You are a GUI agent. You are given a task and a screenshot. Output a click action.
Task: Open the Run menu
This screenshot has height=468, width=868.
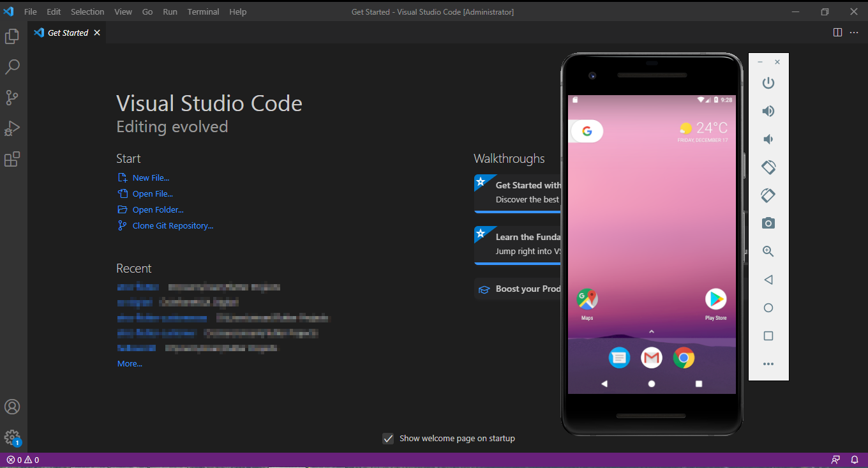(170, 11)
